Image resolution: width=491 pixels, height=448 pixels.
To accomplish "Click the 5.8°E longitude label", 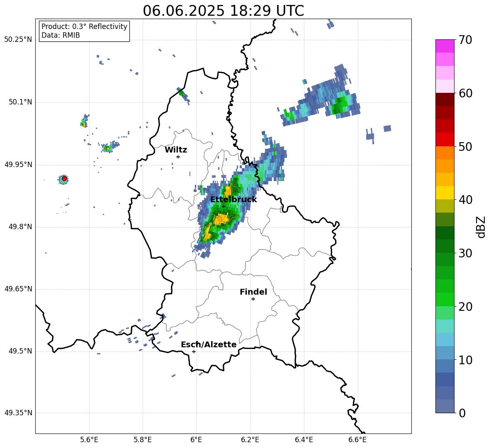I will pyautogui.click(x=143, y=440).
